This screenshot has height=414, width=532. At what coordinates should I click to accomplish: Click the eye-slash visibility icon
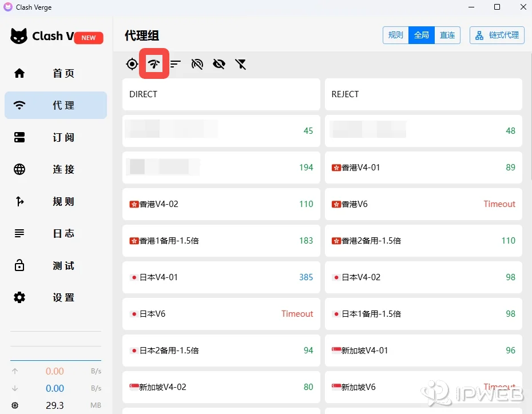click(219, 64)
